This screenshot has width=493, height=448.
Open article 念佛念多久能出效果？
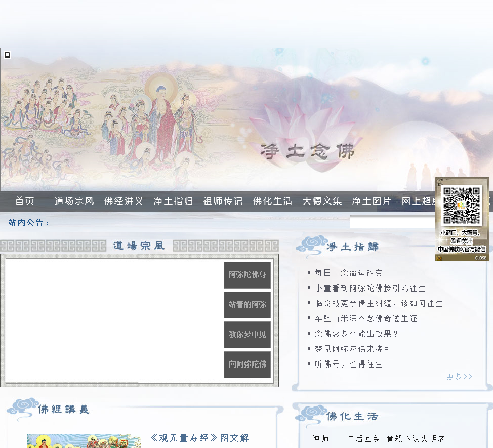tap(356, 334)
